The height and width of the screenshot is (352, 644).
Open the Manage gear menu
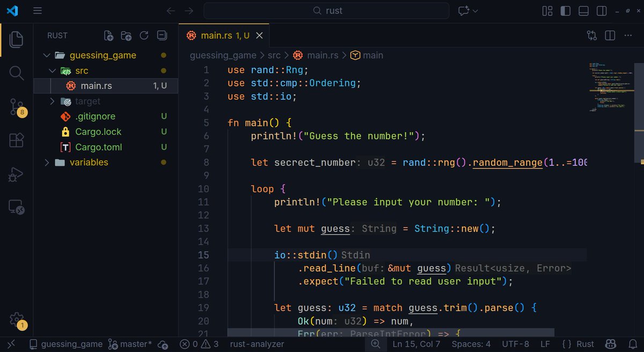(x=17, y=320)
